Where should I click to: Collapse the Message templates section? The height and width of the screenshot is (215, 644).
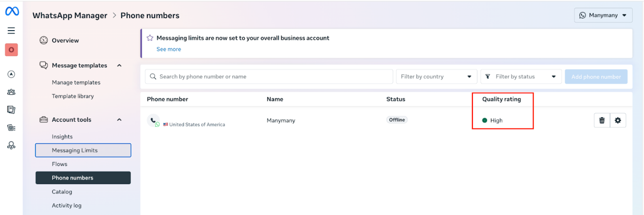[x=119, y=66]
